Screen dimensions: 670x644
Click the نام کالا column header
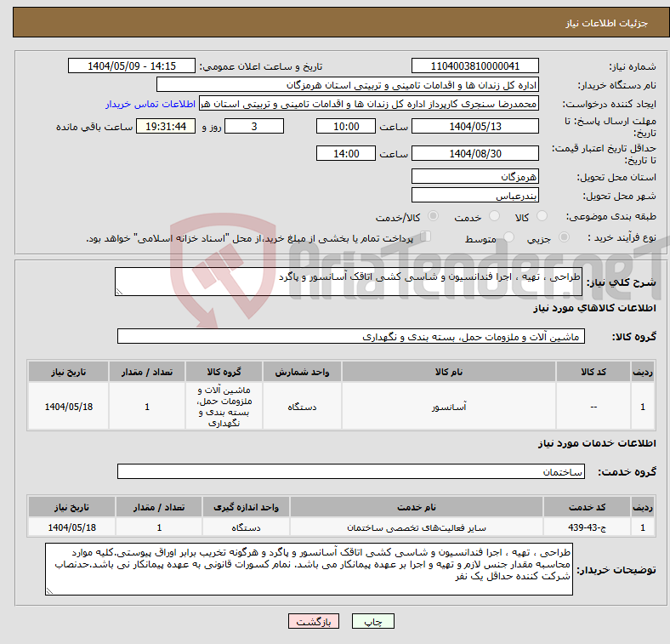click(x=449, y=372)
